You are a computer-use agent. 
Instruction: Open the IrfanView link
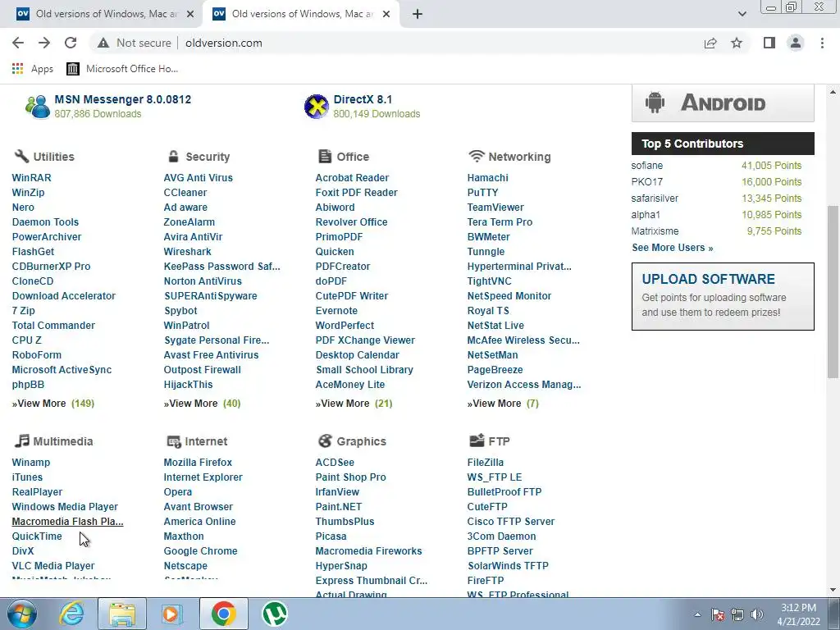337,492
